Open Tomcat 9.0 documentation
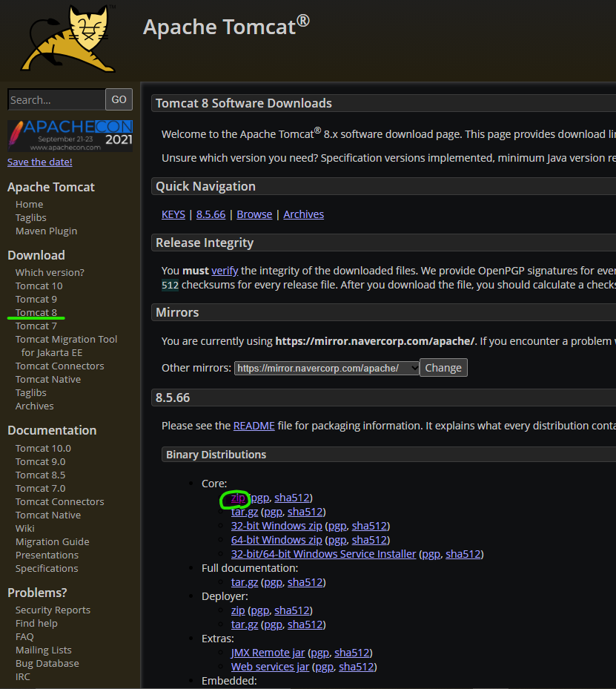 click(x=40, y=462)
